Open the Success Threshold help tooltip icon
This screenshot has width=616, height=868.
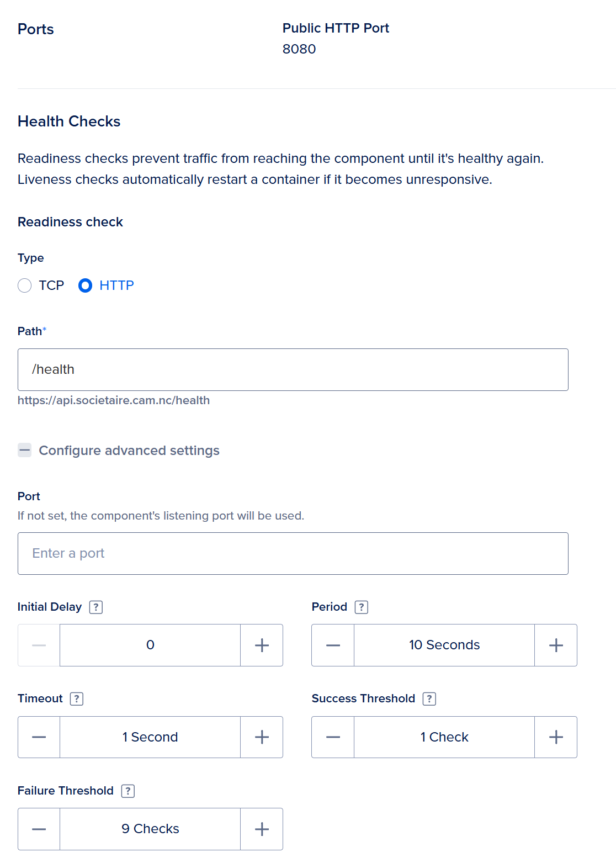(x=429, y=699)
